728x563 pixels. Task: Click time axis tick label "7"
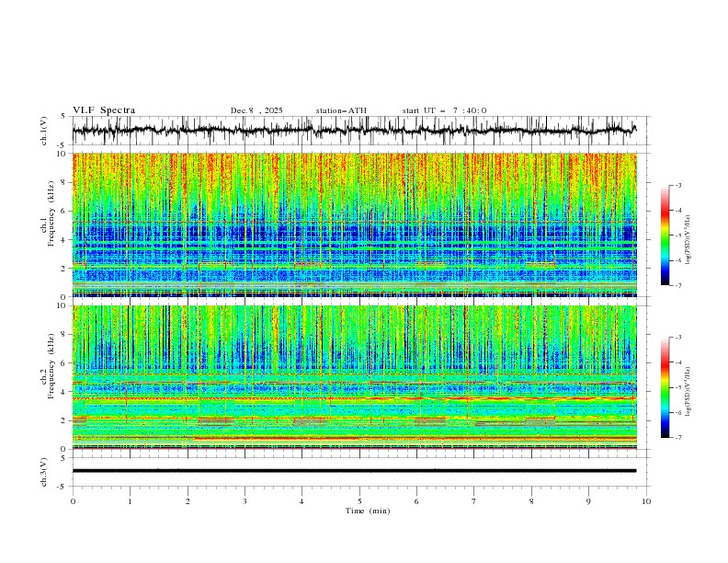click(474, 501)
